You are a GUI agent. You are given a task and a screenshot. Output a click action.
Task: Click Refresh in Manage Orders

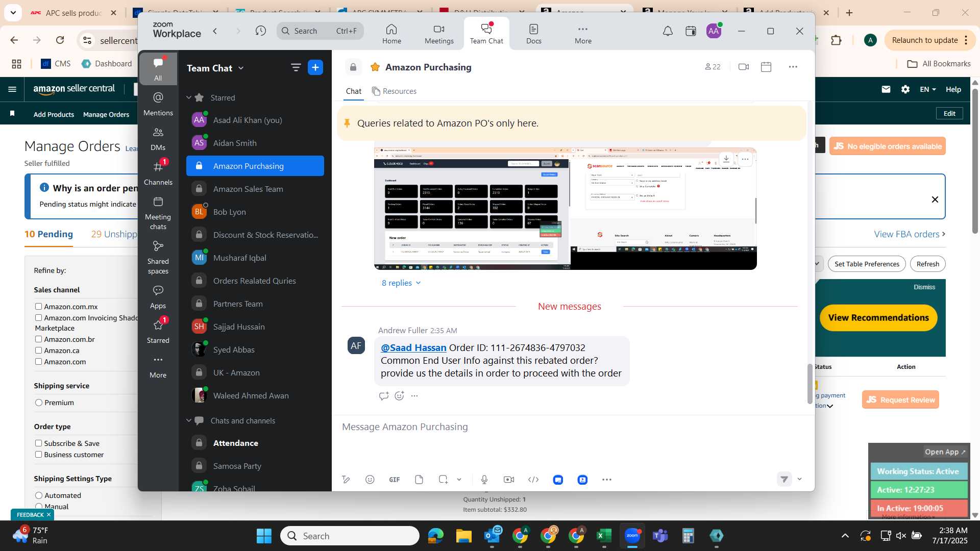click(927, 264)
